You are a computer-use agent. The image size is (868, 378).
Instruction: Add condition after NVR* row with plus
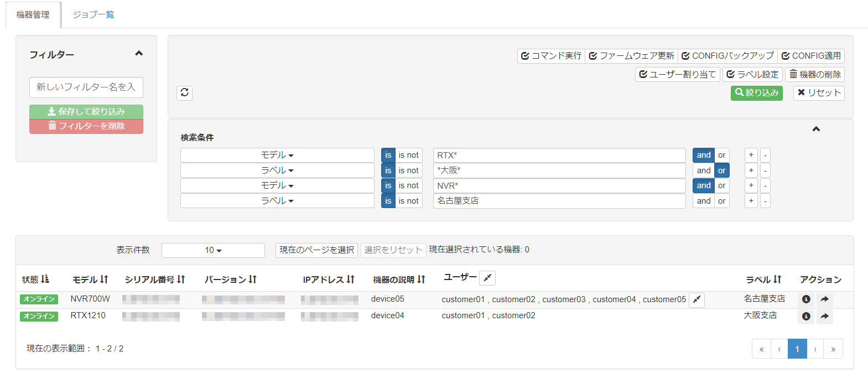(751, 185)
